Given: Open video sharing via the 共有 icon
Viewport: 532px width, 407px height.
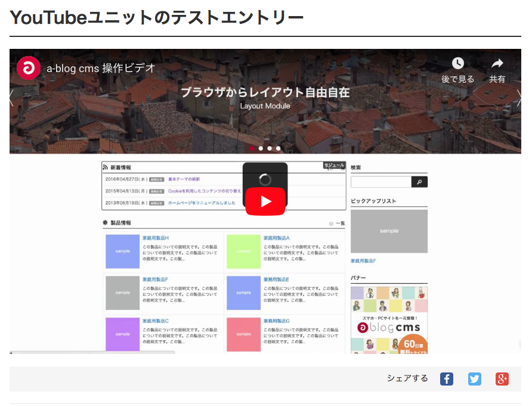Looking at the screenshot, I should pos(497,62).
